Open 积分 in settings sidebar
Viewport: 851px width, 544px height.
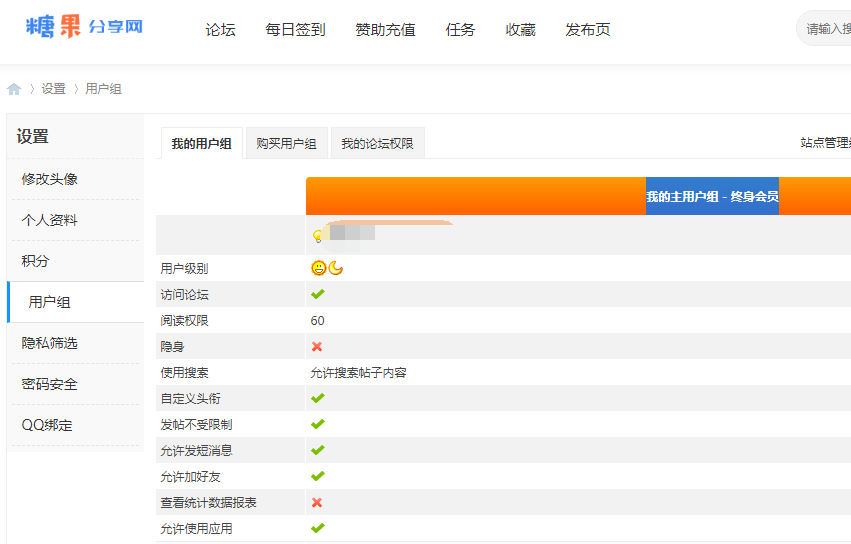(75, 261)
